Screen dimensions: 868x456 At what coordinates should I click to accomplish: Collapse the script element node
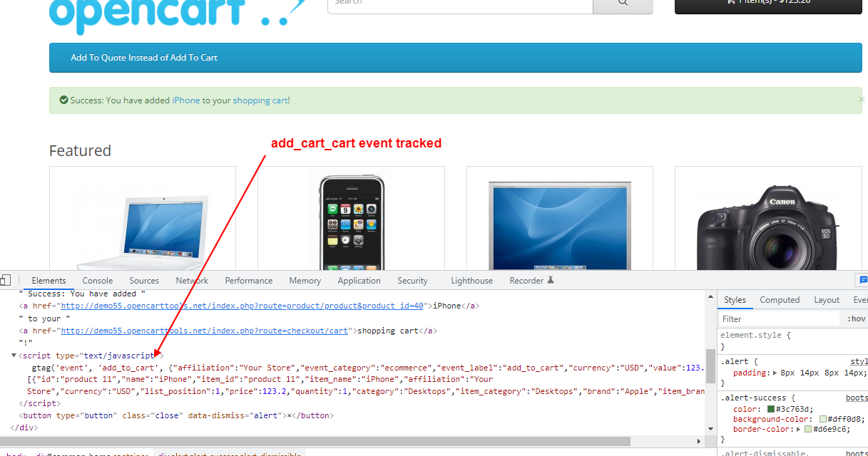coord(14,356)
